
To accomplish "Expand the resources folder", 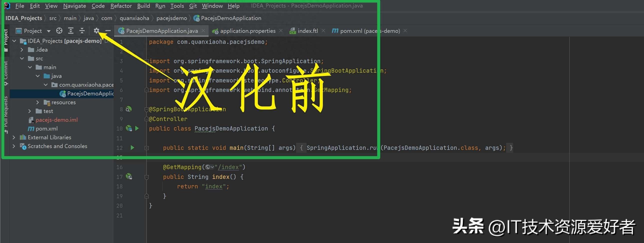I will pyautogui.click(x=38, y=102).
